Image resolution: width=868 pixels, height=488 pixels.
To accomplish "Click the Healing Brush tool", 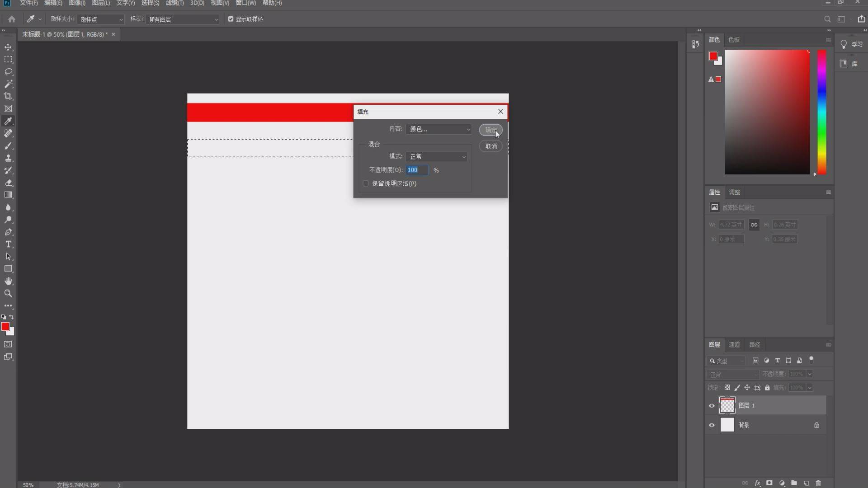I will click(x=8, y=133).
